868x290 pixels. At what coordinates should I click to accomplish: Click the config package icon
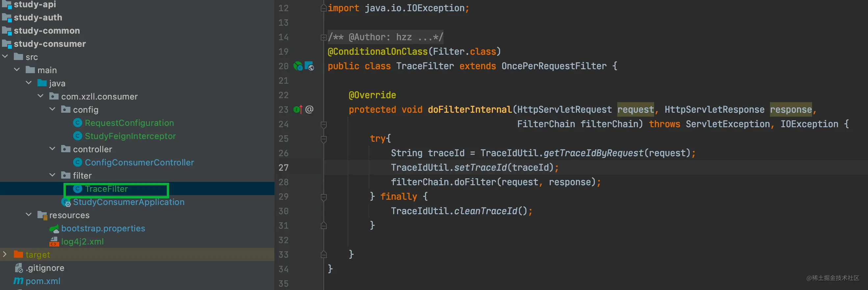(x=66, y=109)
